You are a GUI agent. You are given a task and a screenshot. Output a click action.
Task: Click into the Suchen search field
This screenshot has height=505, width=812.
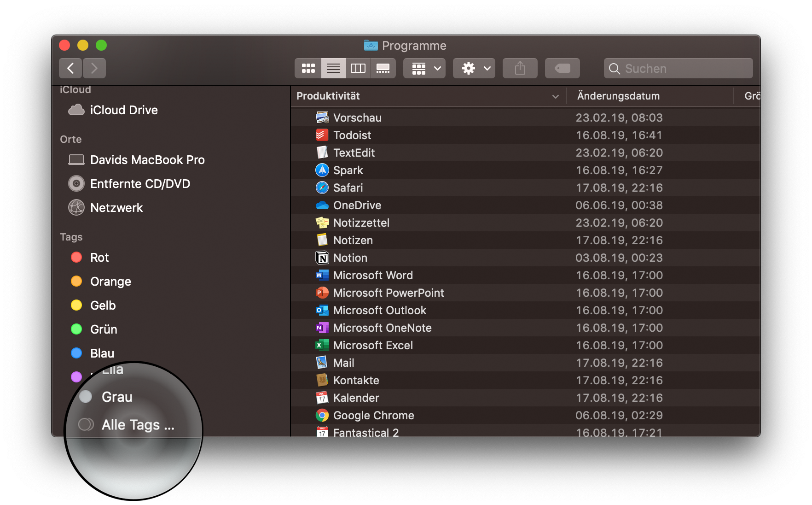679,68
